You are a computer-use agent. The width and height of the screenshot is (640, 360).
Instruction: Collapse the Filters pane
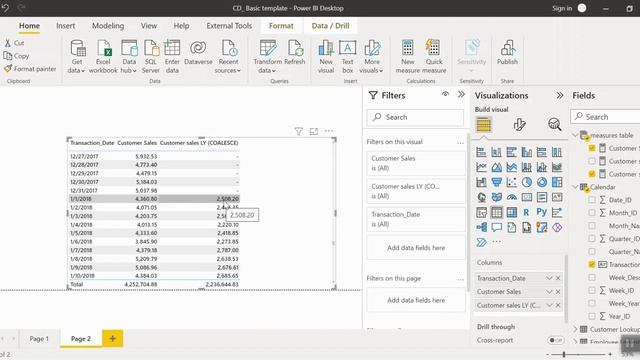pyautogui.click(x=461, y=95)
